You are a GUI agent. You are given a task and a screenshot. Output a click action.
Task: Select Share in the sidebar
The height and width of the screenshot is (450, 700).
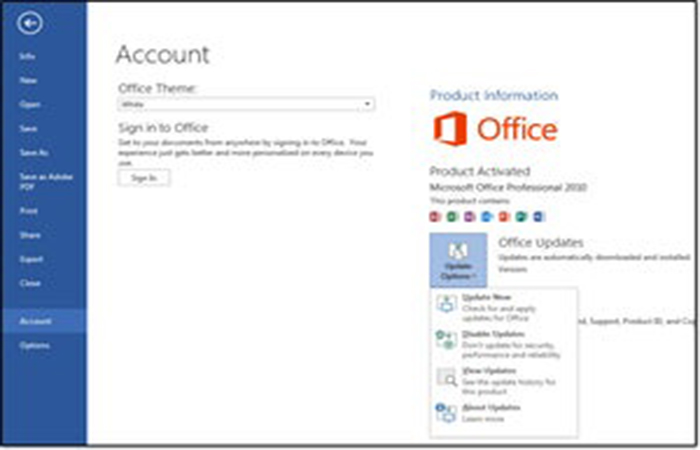tap(30, 235)
